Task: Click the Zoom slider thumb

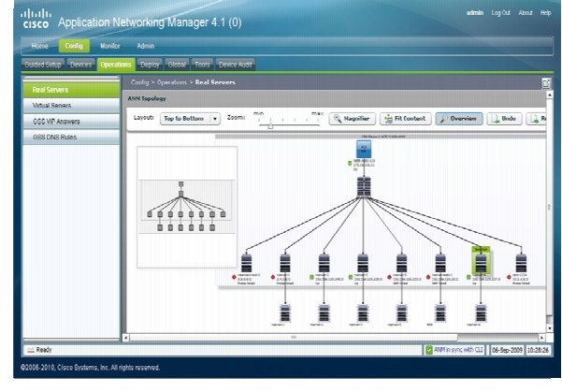Action: 270,125
